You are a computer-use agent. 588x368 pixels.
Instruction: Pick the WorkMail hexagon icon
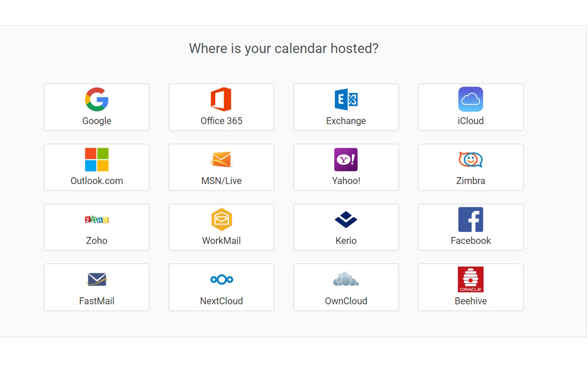point(221,219)
